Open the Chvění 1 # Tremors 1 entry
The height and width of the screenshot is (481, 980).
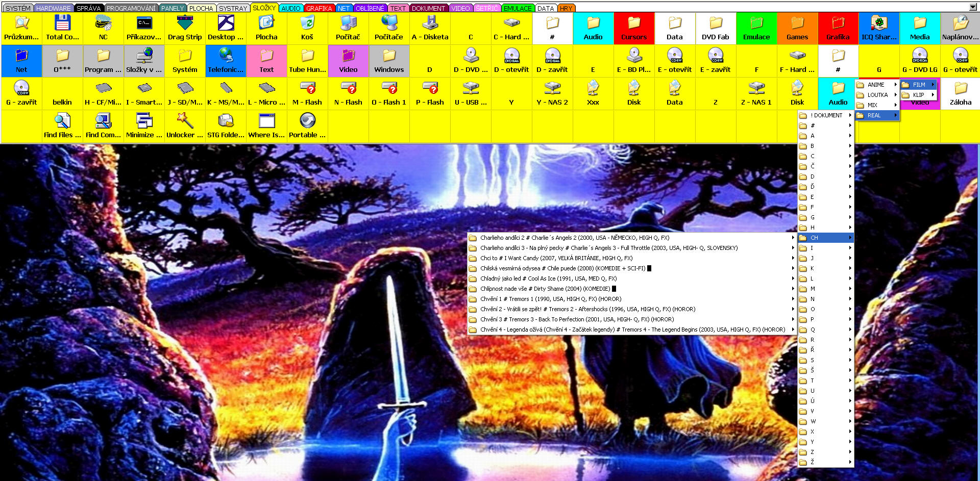click(632, 299)
